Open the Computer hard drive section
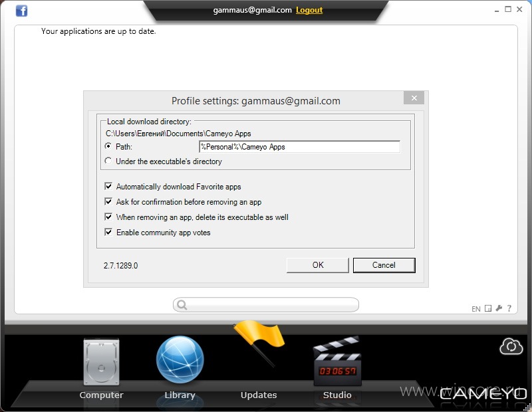The image size is (532, 412). point(101,369)
